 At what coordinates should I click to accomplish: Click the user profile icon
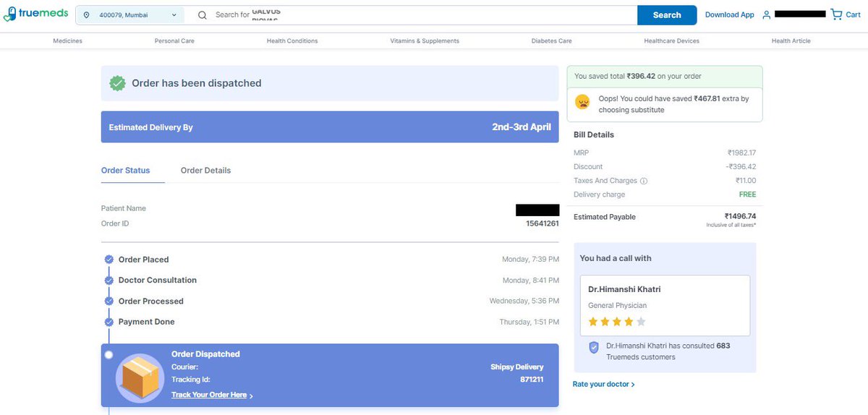tap(766, 14)
